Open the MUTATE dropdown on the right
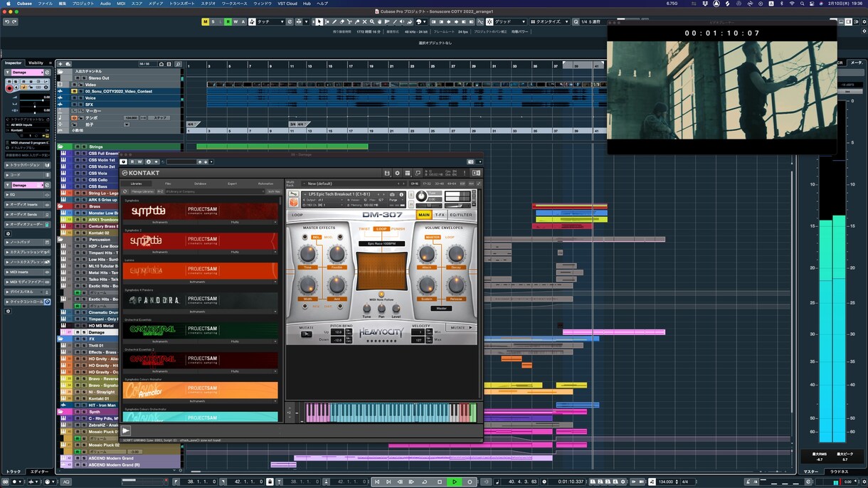Image resolution: width=868 pixels, height=488 pixels. [460, 327]
